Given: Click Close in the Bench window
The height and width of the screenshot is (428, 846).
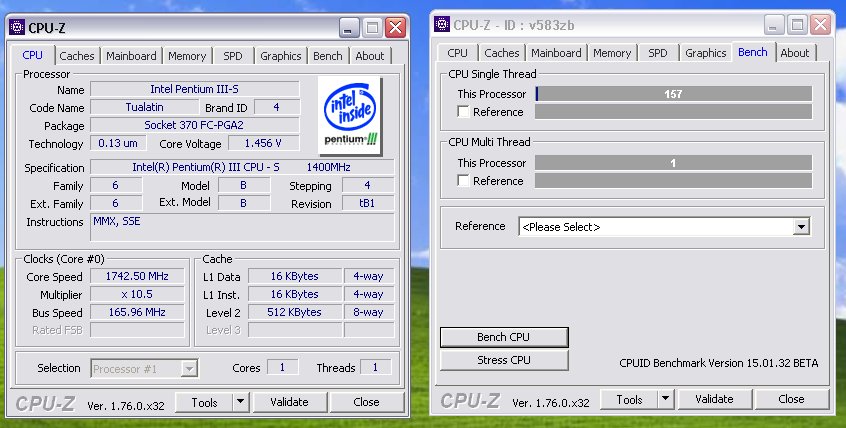Looking at the screenshot, I should pos(792,399).
